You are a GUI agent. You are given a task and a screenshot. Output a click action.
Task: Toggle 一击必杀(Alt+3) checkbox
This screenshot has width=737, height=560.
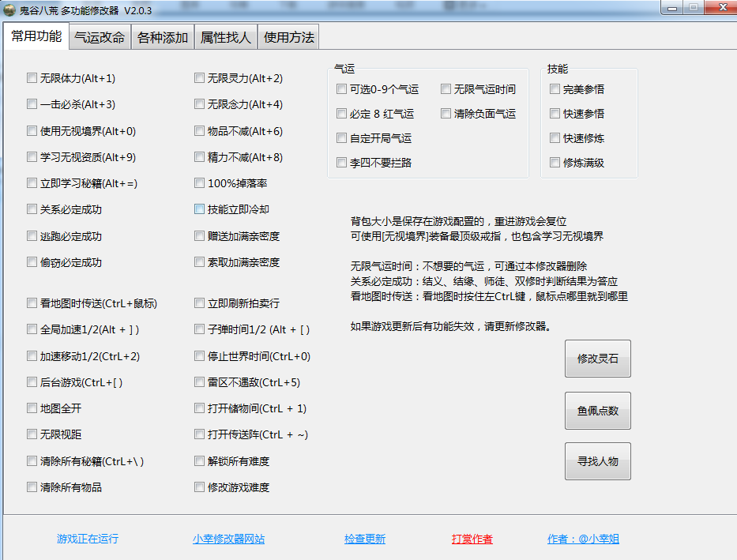coord(32,104)
